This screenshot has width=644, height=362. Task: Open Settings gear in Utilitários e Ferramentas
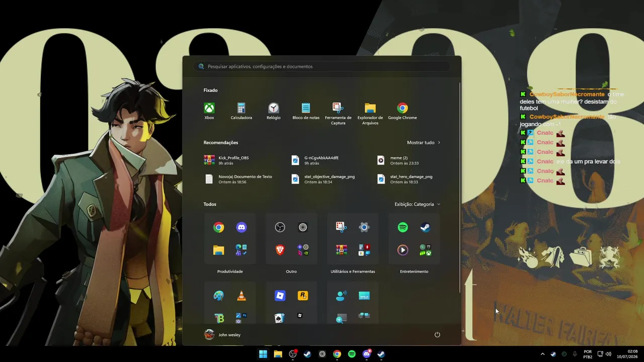pos(364,227)
